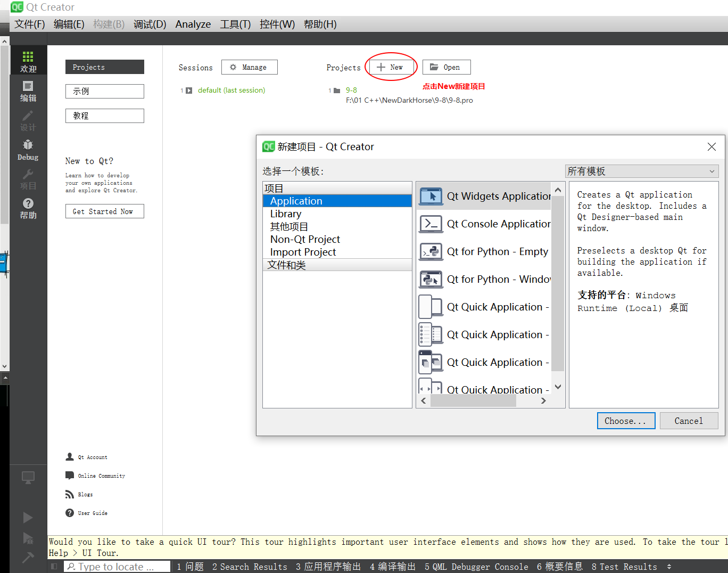
Task: Open the default (last session) link
Action: pos(231,91)
